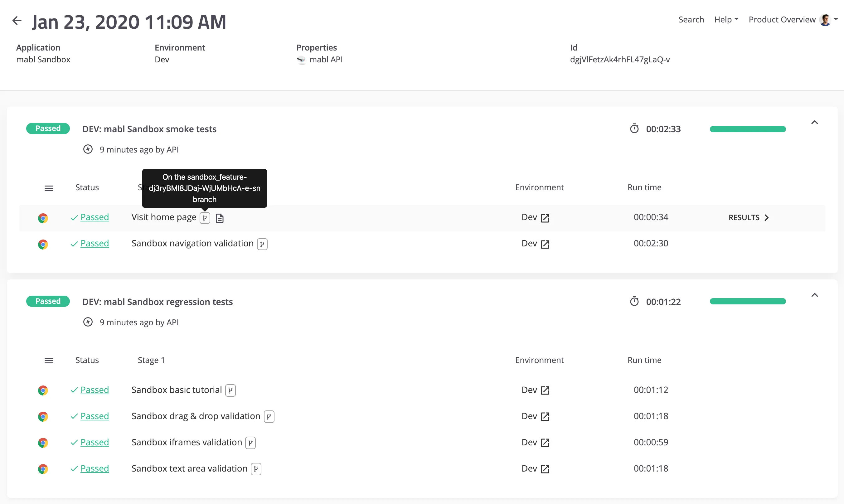Image resolution: width=844 pixels, height=504 pixels.
Task: Click the branch icon on Sandbox drag & drop validation
Action: click(269, 416)
